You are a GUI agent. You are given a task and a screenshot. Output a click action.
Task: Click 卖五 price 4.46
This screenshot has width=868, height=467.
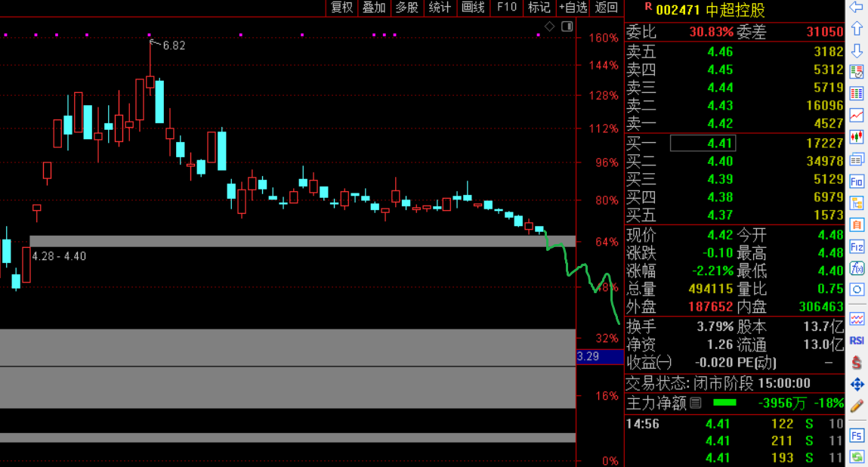click(x=720, y=52)
